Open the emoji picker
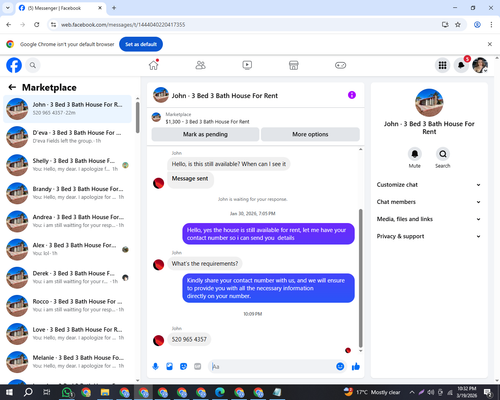The image size is (500, 400). pos(340,367)
